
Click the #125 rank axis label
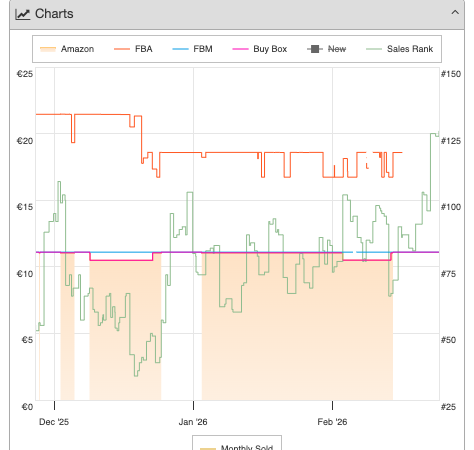tap(451, 141)
